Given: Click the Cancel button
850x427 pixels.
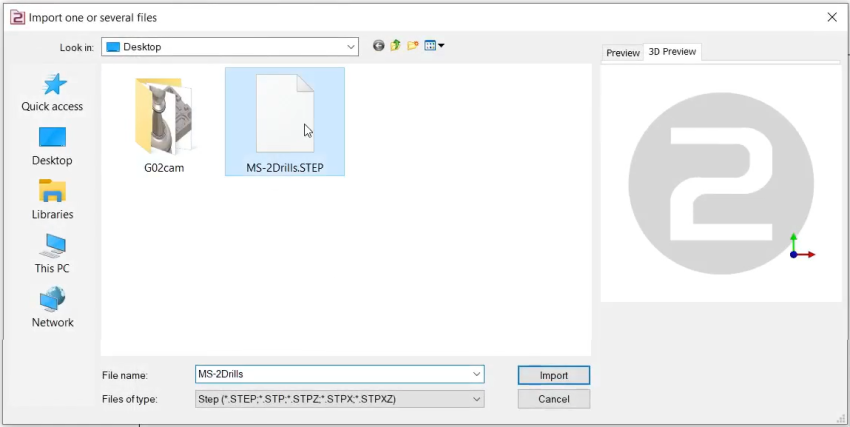Looking at the screenshot, I should pos(553,399).
